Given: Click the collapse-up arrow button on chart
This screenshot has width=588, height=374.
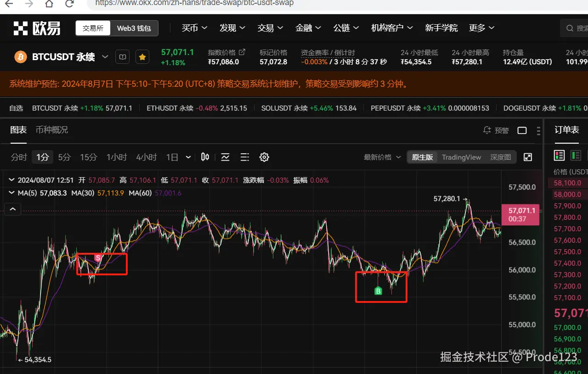Looking at the screenshot, I should (x=12, y=210).
